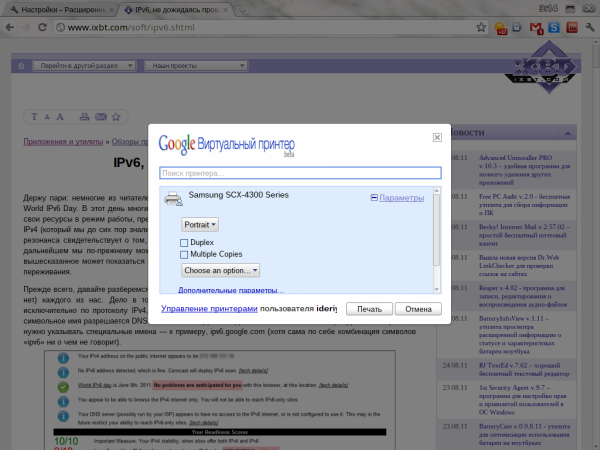Click the article favorite star icon
This screenshot has height=450, width=600.
[116, 117]
